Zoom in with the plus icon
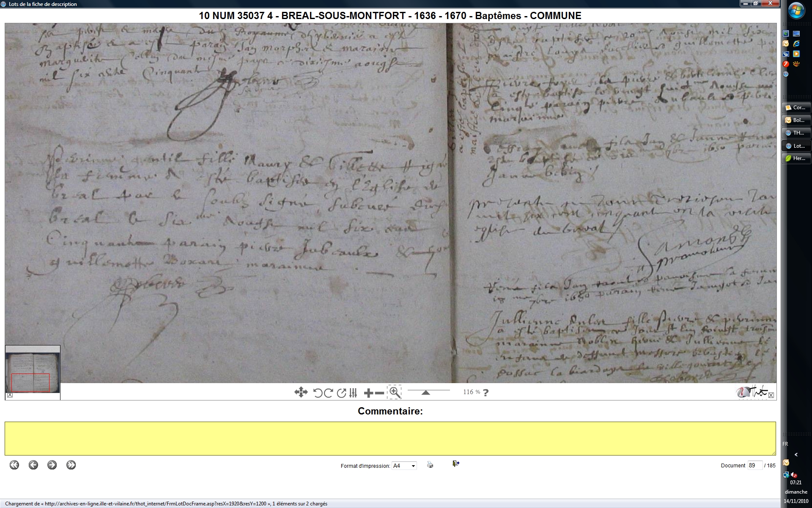Viewport: 812px width, 508px height. point(368,393)
